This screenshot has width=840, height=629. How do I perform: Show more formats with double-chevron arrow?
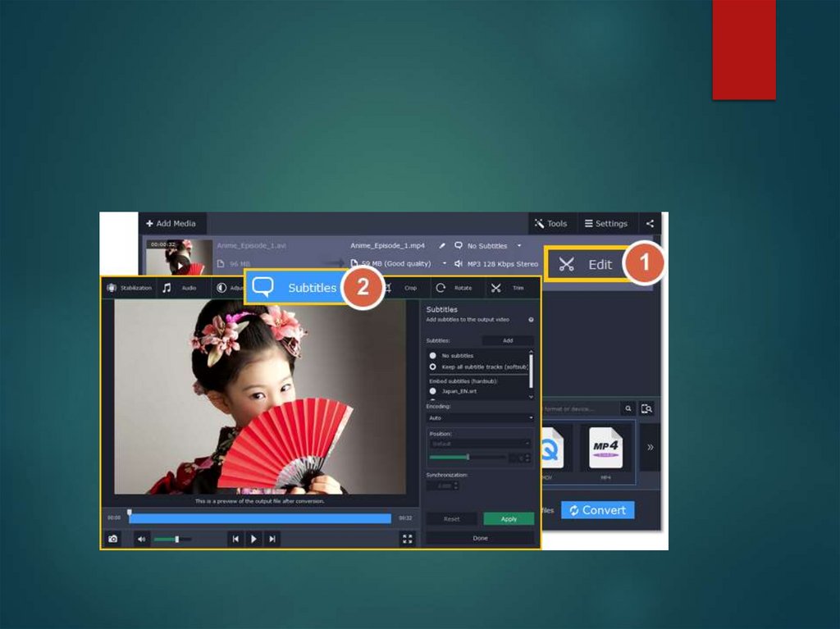(650, 448)
